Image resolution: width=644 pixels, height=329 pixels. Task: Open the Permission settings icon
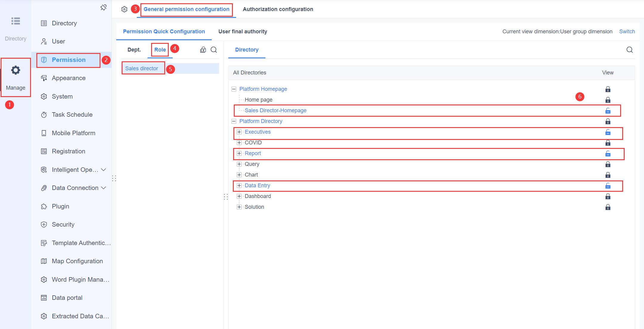(x=44, y=60)
